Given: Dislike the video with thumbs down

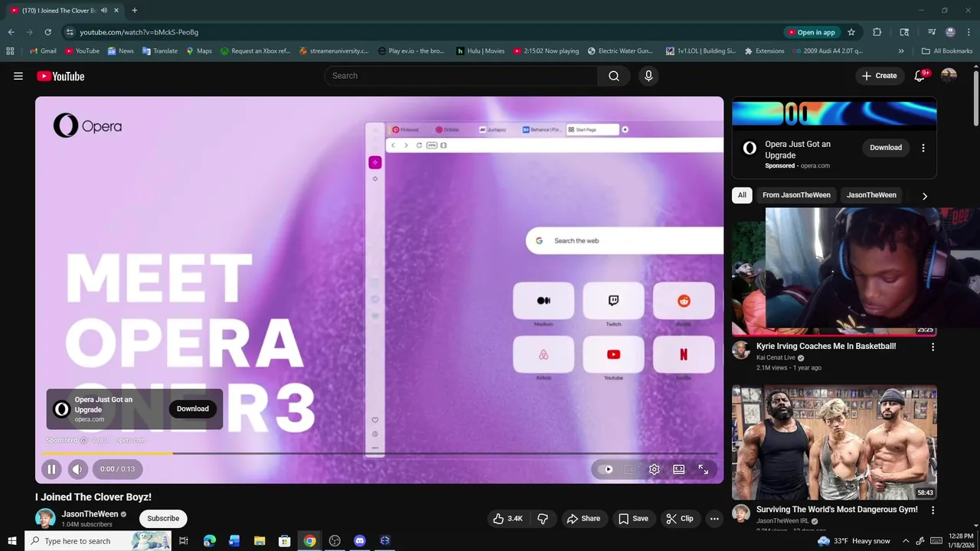Looking at the screenshot, I should (x=543, y=518).
